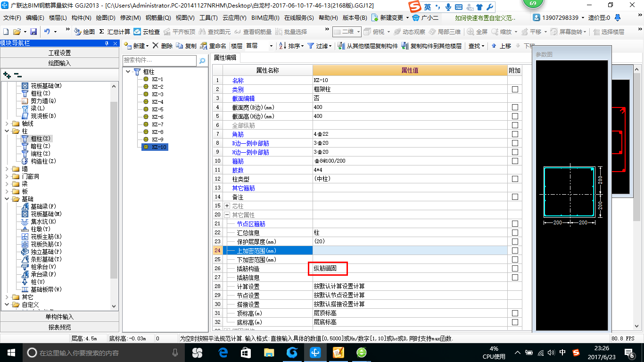Expand the 墙 folder in navigator
The width and height of the screenshot is (644, 362).
7,169
